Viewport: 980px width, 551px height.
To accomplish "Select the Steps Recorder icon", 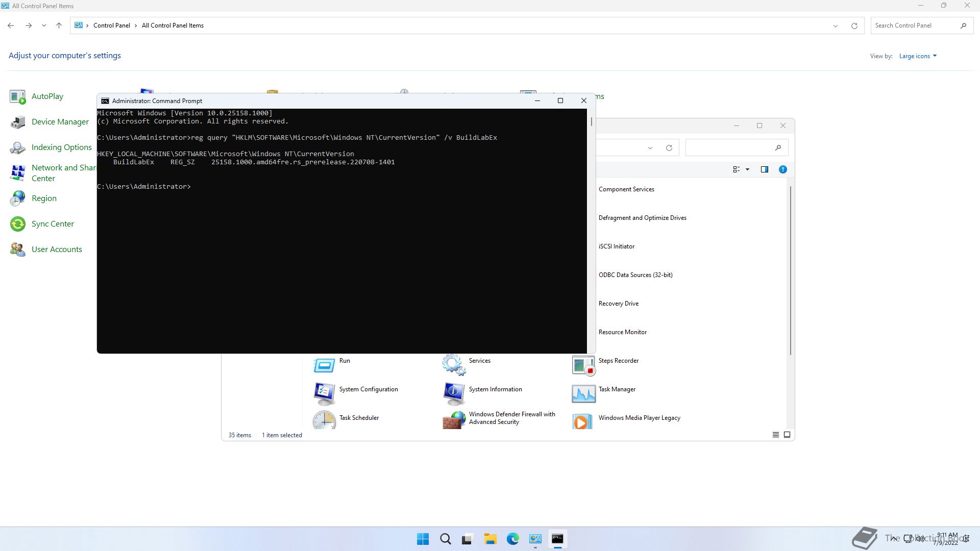I will click(x=583, y=365).
